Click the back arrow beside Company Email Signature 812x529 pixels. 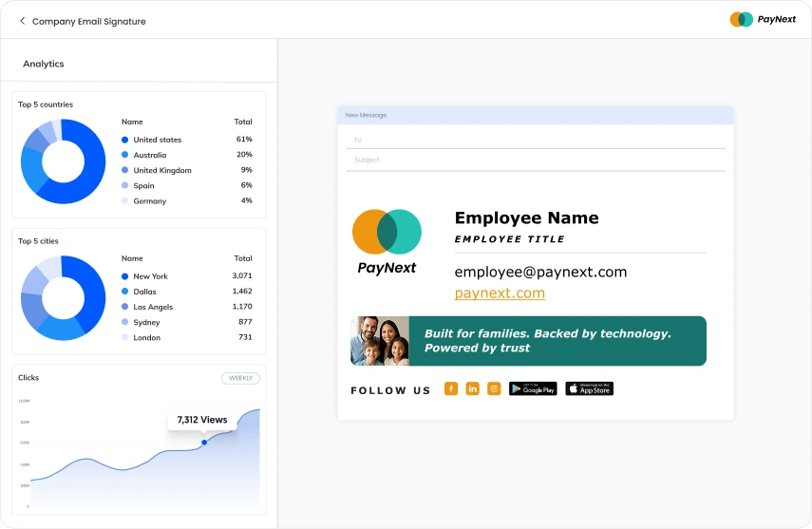23,21
